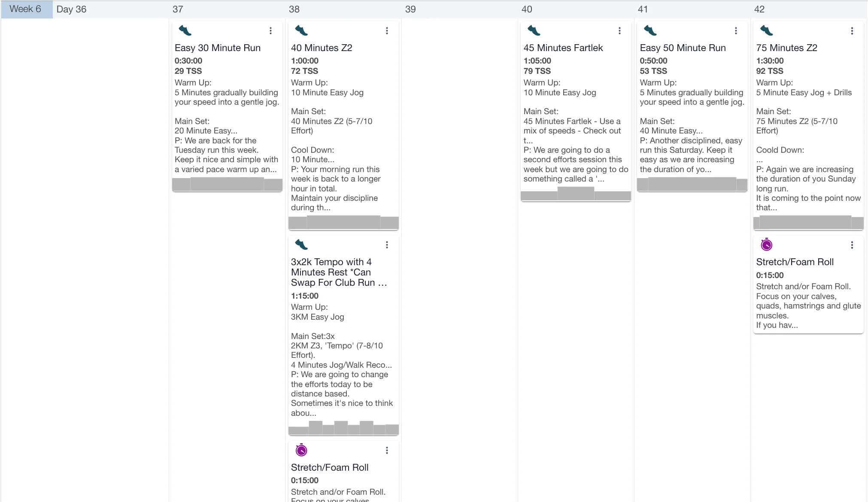This screenshot has width=868, height=502.
Task: Select the Week 6 label
Action: (26, 9)
